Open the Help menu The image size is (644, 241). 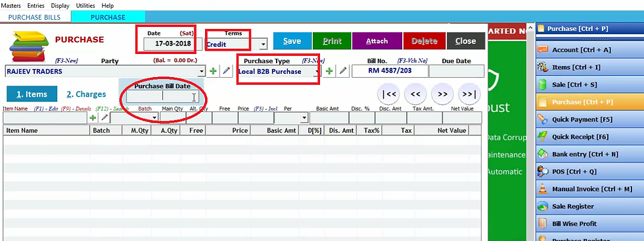(108, 6)
